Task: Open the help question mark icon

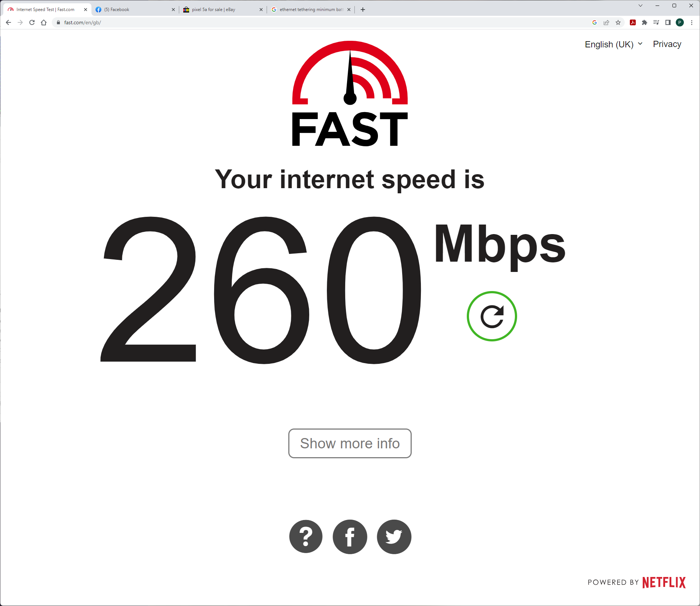Action: click(x=306, y=537)
